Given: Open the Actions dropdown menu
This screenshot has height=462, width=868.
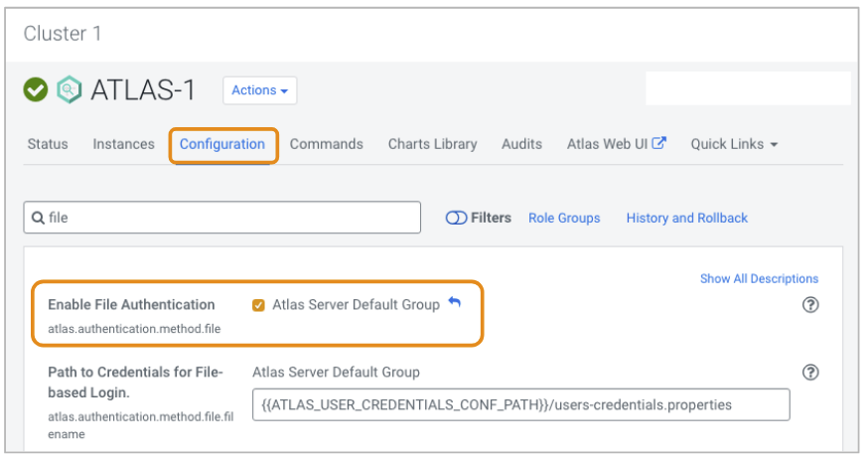Looking at the screenshot, I should [259, 90].
